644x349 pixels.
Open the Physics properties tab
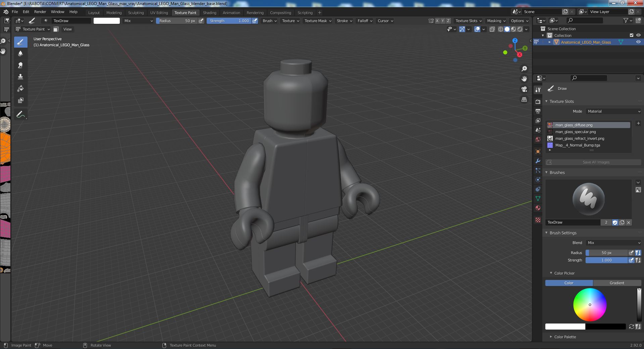pos(538,180)
